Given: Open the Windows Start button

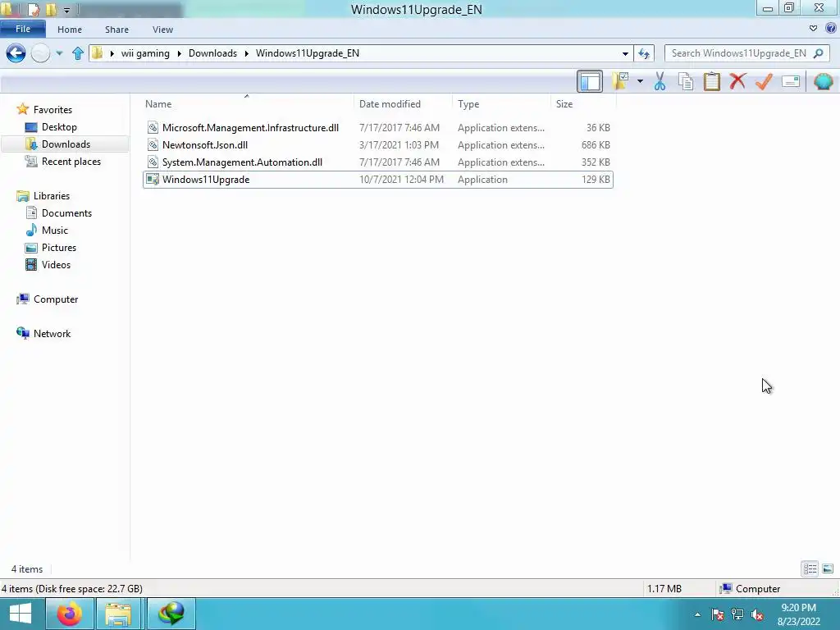Looking at the screenshot, I should tap(21, 614).
